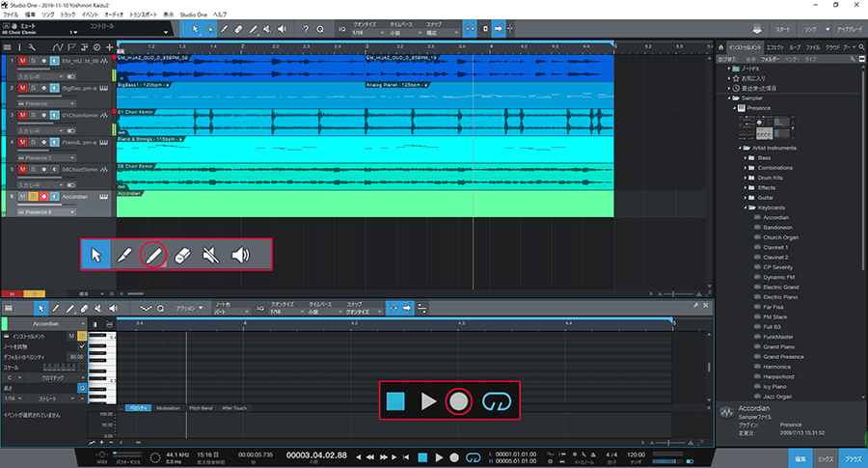The width and height of the screenshot is (868, 468).
Task: Click the Listen speaker tool in the top toolbar
Action: coord(281,29)
